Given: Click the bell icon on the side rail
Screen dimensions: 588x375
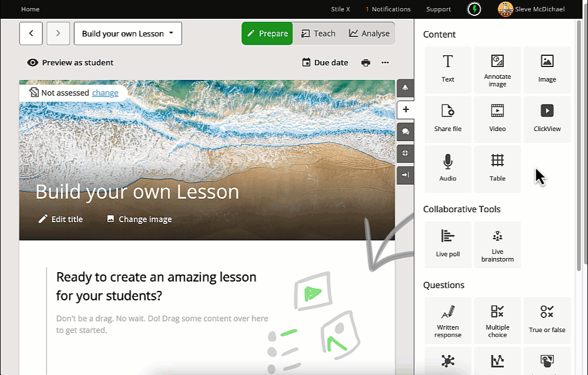Looking at the screenshot, I should tap(405, 88).
